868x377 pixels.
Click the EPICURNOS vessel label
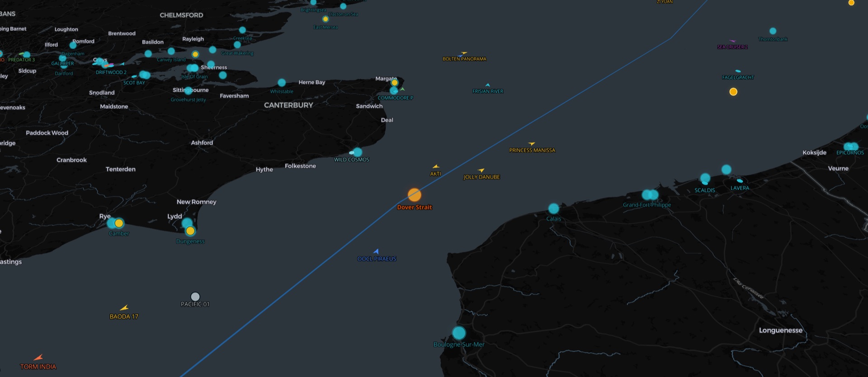pos(850,153)
